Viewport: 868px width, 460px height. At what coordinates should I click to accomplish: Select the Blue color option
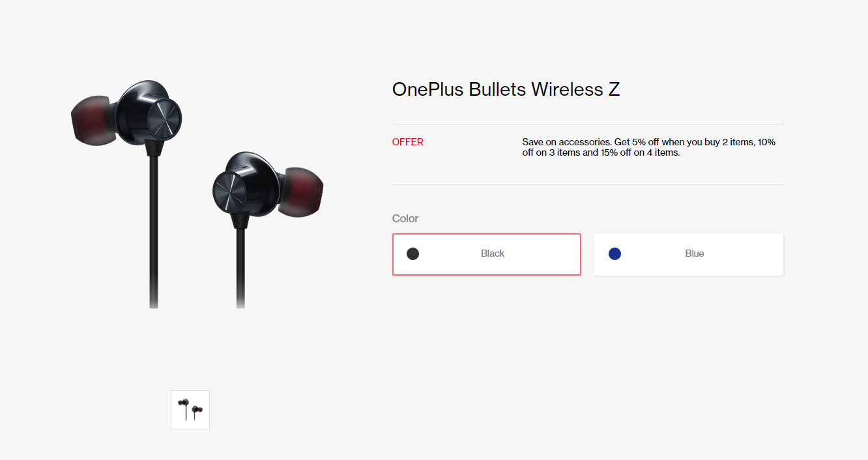coord(689,254)
